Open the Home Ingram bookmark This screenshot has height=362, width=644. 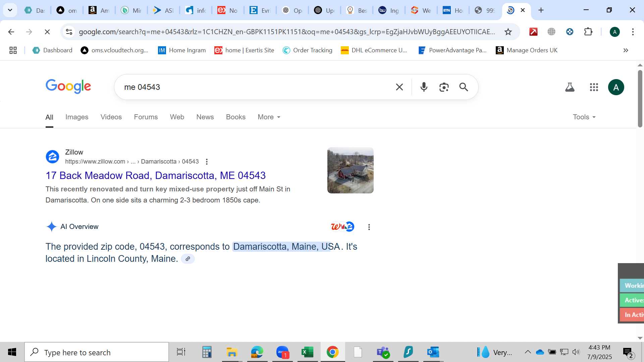[x=182, y=50]
